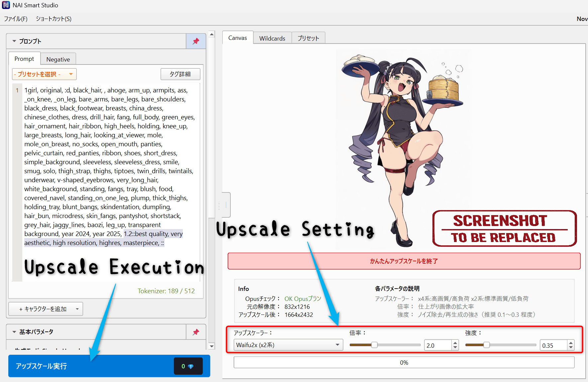Collapse the プロンプト section
The image size is (588, 382).
14,41
